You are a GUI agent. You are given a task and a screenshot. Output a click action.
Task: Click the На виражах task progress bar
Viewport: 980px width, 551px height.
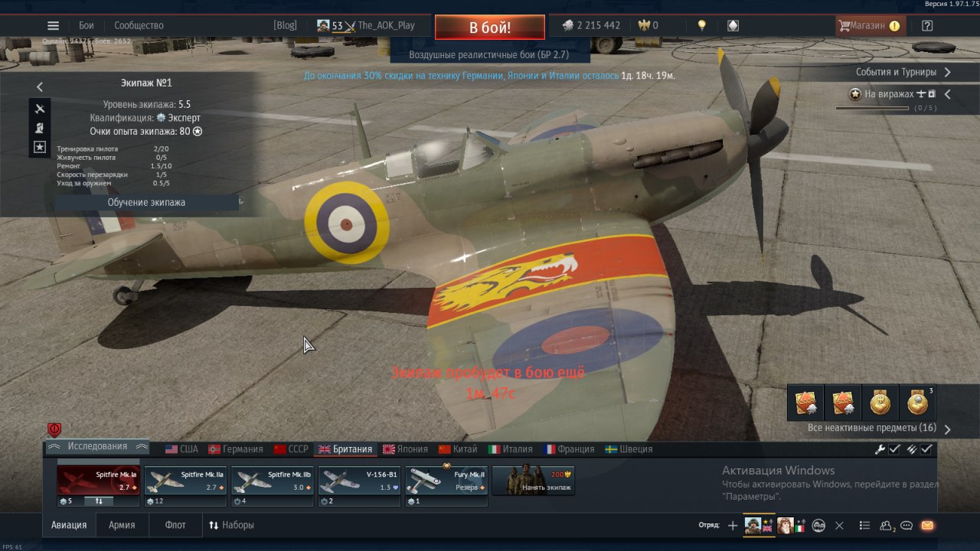873,108
